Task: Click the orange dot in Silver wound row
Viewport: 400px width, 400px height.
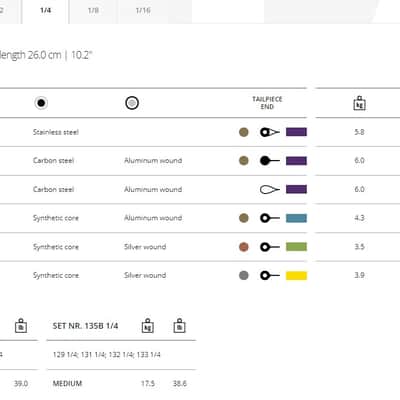Action: tap(244, 247)
